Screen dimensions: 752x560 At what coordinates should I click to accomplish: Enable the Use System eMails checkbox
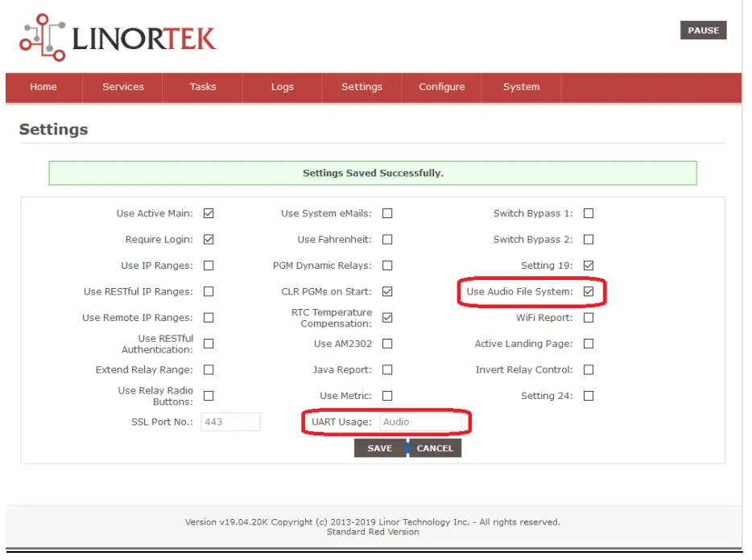click(387, 213)
